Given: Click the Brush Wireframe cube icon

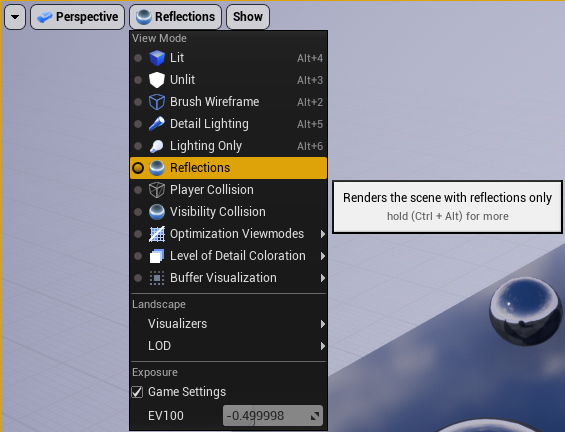Looking at the screenshot, I should (157, 102).
